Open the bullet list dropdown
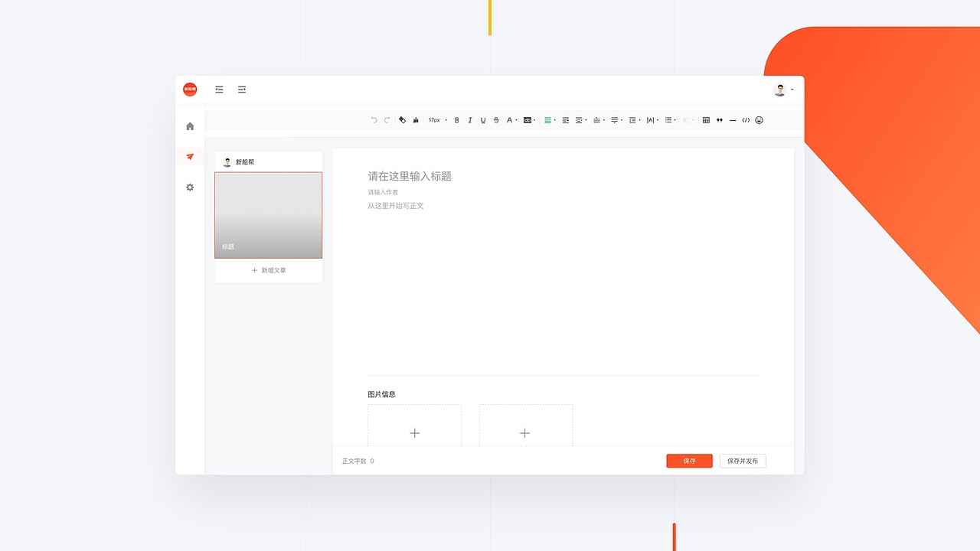 tap(669, 120)
